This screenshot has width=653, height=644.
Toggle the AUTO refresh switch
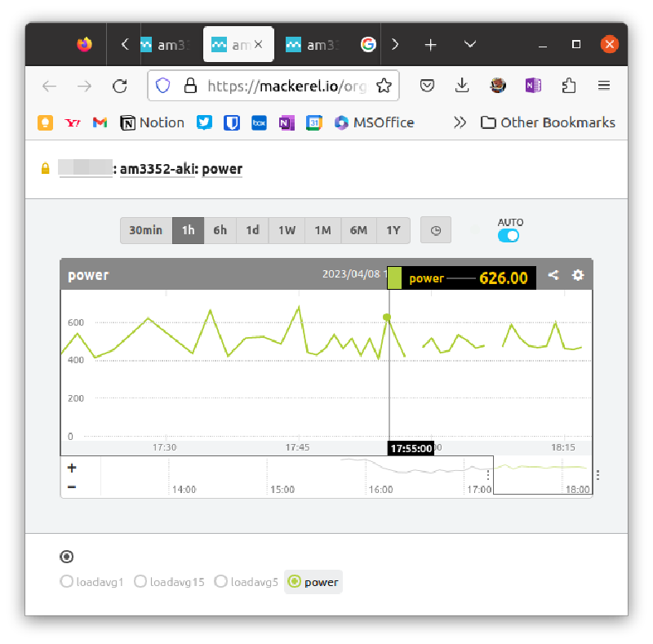click(509, 235)
